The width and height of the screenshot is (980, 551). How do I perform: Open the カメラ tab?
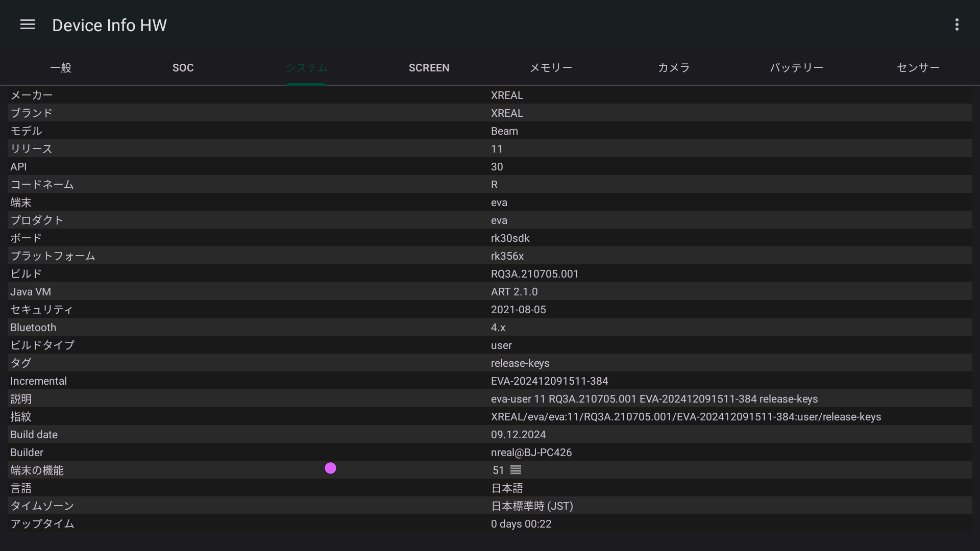tap(674, 68)
